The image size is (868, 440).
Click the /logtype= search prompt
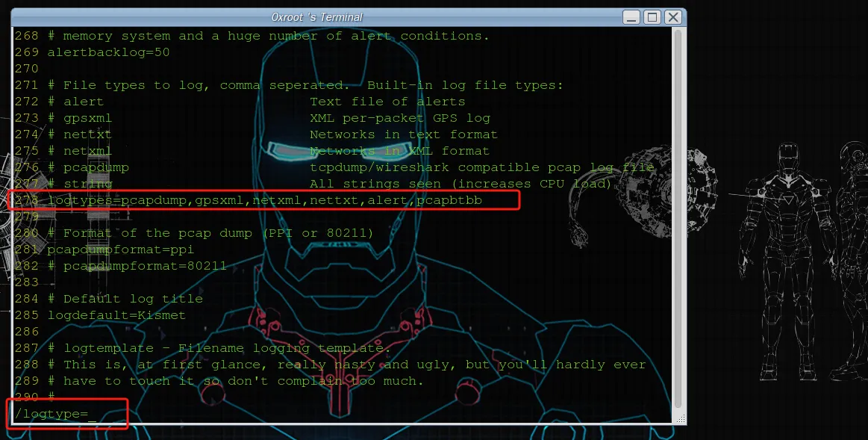[x=55, y=414]
